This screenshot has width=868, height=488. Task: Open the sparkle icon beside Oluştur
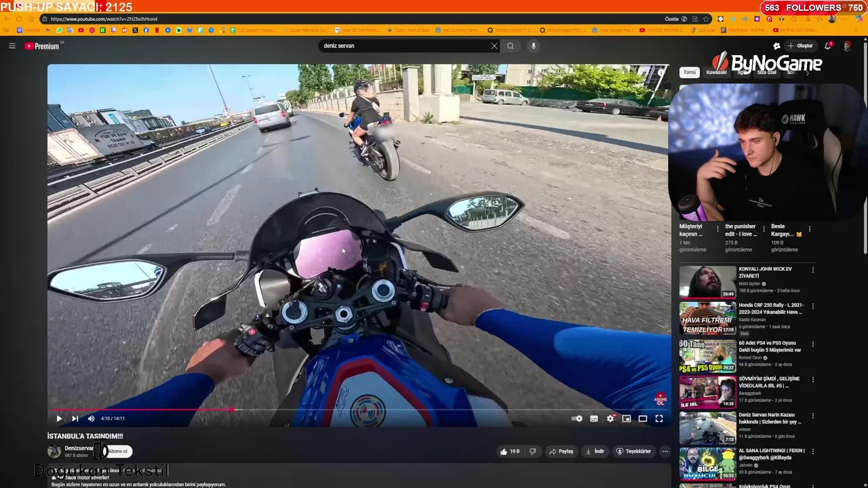pos(776,46)
